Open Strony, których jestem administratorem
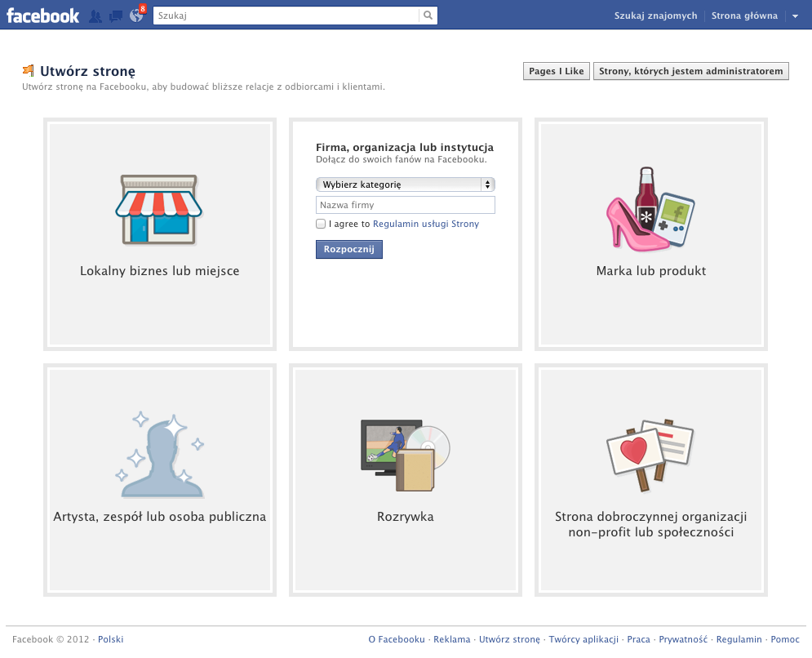812x658 pixels. click(x=691, y=71)
